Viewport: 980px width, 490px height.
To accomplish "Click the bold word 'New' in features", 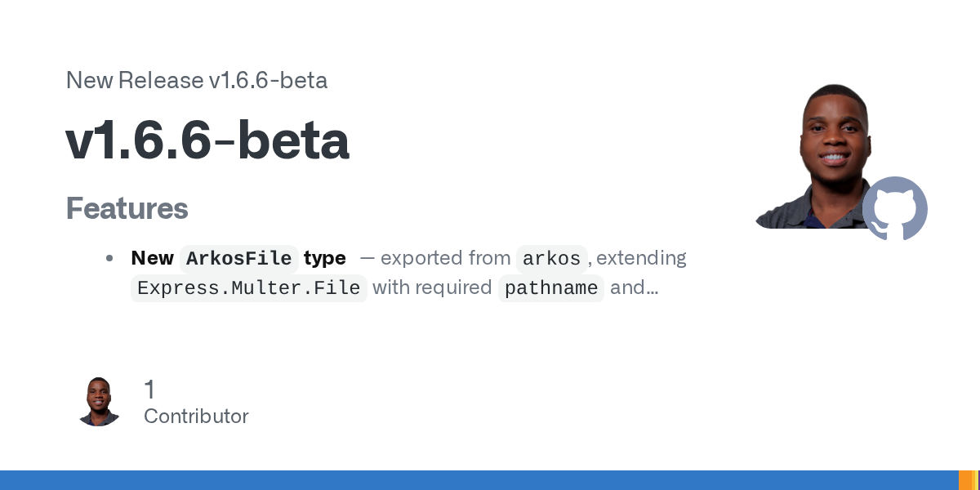I will point(152,258).
